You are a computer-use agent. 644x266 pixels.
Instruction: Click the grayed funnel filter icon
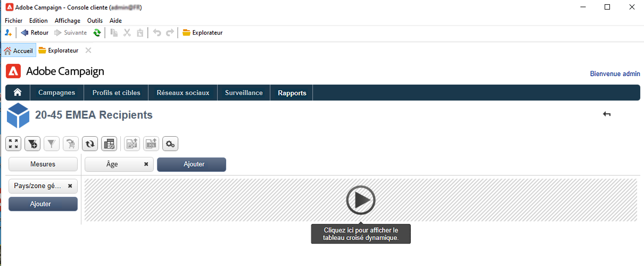point(52,144)
